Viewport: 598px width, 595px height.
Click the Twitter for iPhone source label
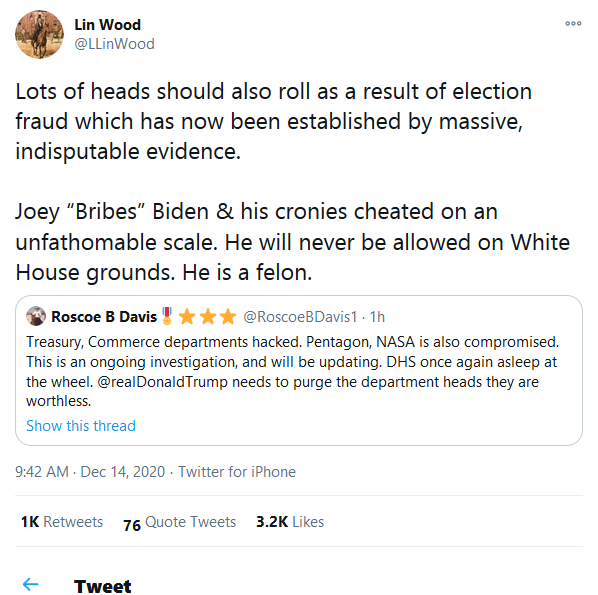pyautogui.click(x=237, y=472)
